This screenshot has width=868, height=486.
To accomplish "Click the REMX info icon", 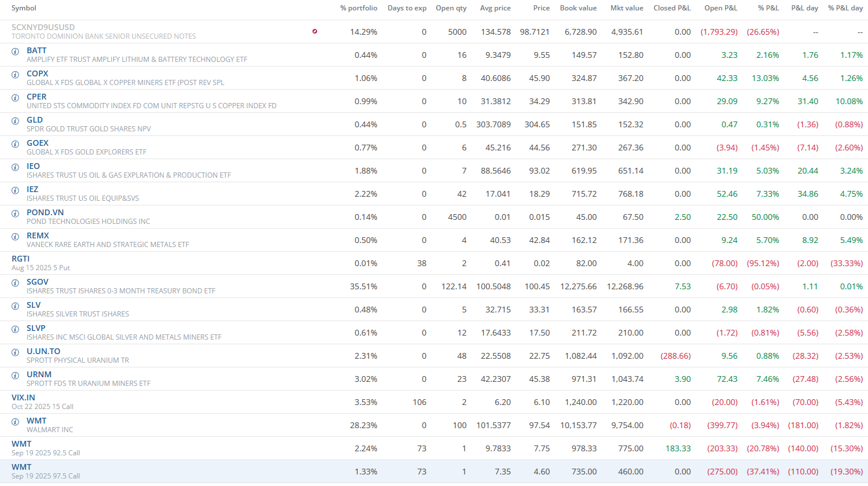I will coord(16,237).
